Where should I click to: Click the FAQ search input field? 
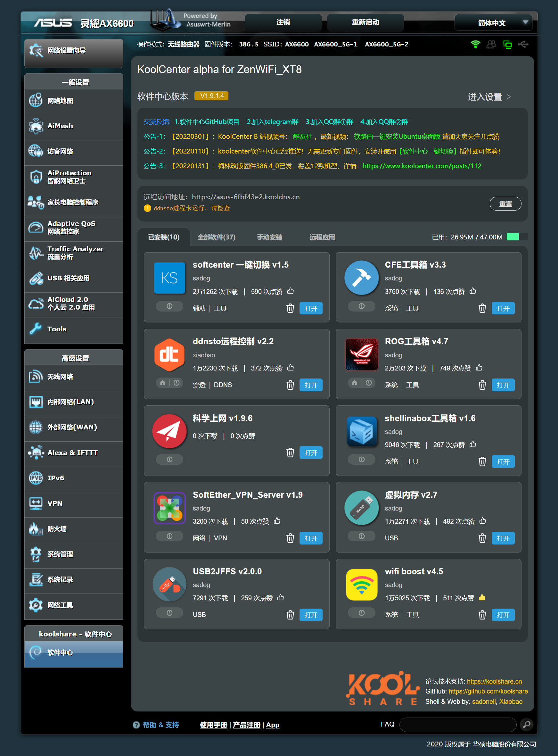coord(458,725)
